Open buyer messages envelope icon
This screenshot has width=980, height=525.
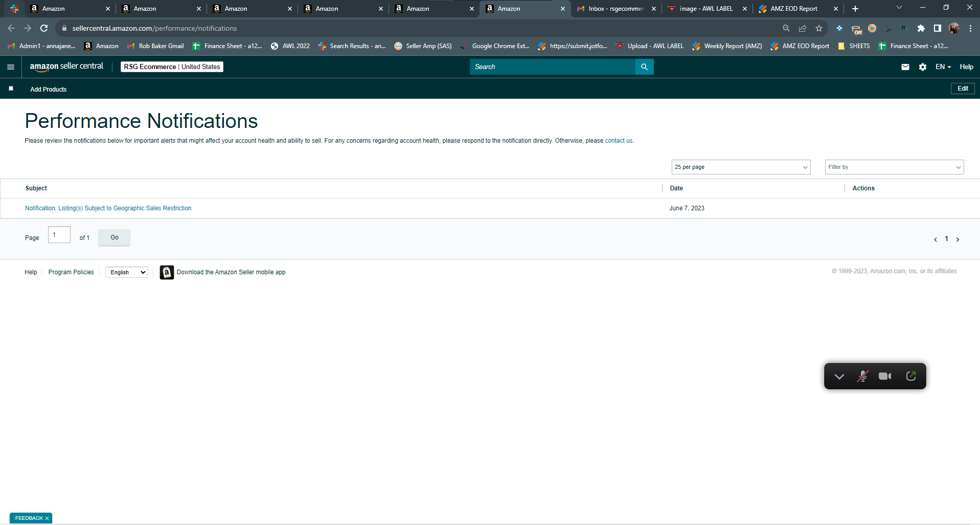click(905, 67)
